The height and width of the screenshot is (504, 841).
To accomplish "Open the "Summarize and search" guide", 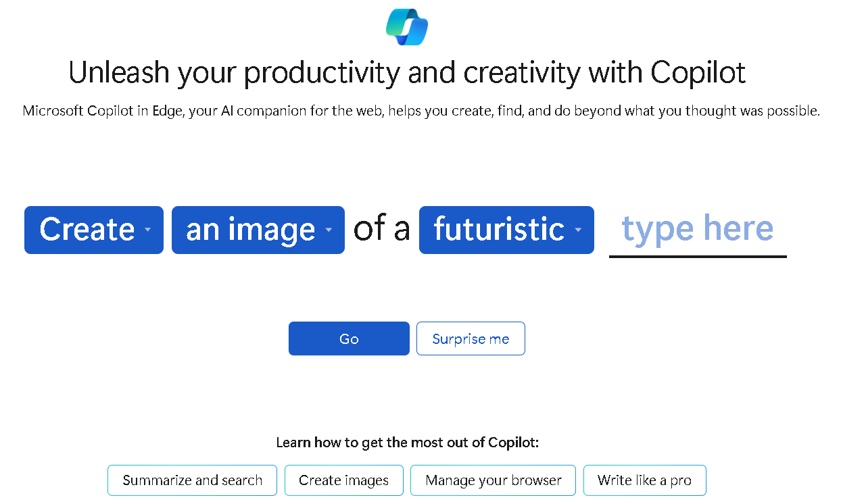I will [192, 480].
